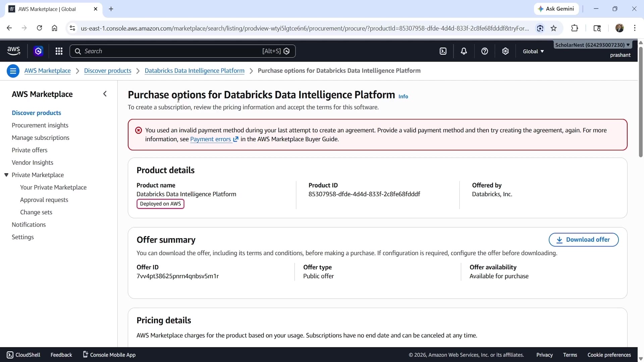Image resolution: width=644 pixels, height=362 pixels.
Task: Bookmark this page with the star
Action: tap(554, 28)
